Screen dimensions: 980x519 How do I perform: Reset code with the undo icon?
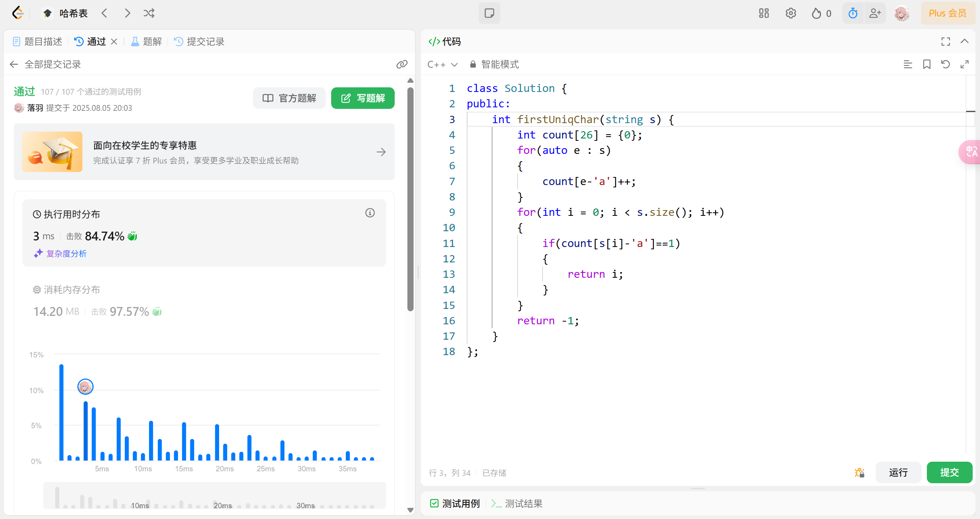945,64
